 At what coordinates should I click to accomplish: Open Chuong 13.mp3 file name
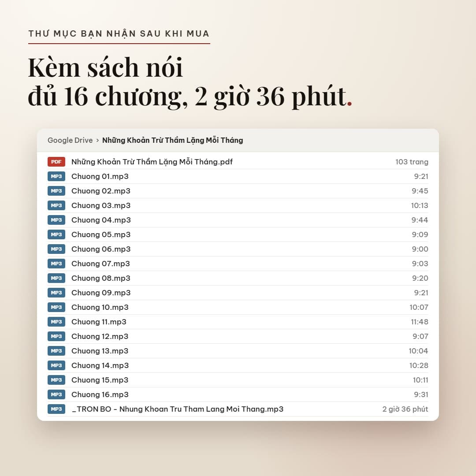pos(100,352)
